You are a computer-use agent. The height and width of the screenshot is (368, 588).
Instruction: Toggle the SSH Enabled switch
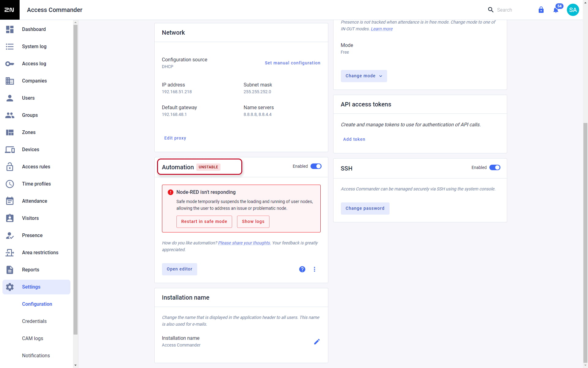coord(495,167)
